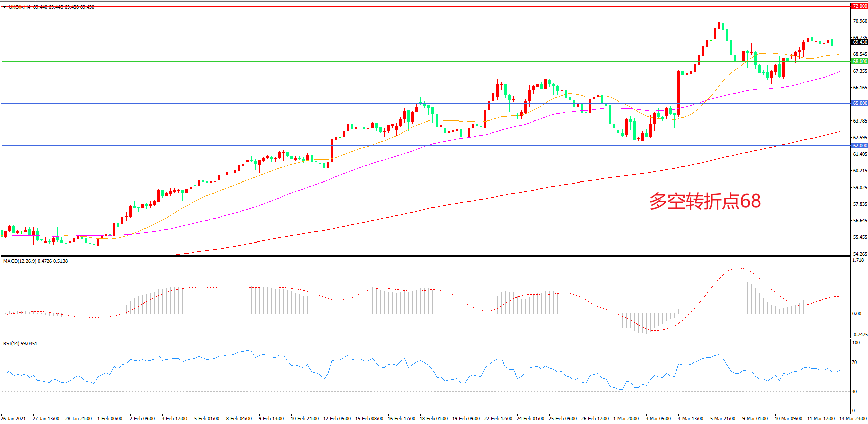Click the 1 Feb 00:00 time label

(x=110, y=419)
